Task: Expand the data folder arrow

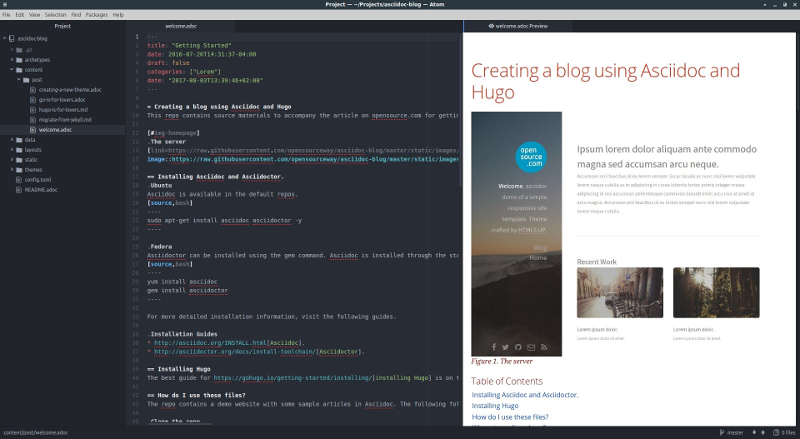Action: (12, 139)
